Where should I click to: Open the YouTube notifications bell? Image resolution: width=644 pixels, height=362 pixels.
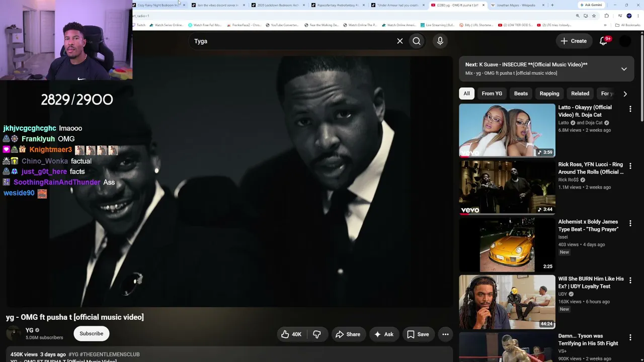(x=603, y=41)
